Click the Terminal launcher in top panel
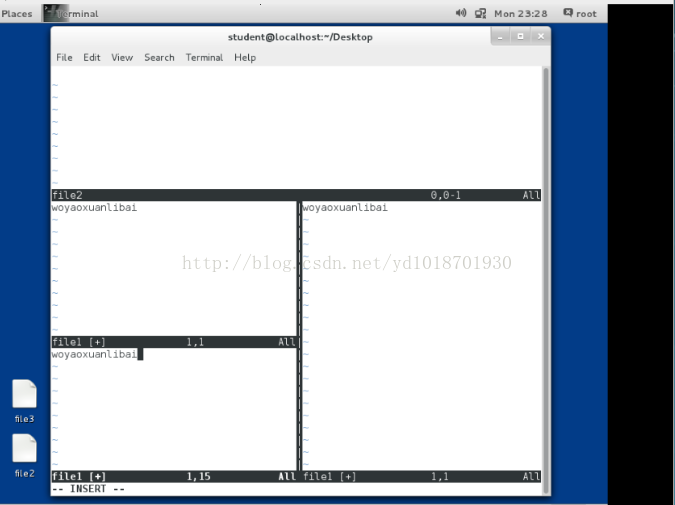This screenshot has height=505, width=675. pyautogui.click(x=71, y=14)
